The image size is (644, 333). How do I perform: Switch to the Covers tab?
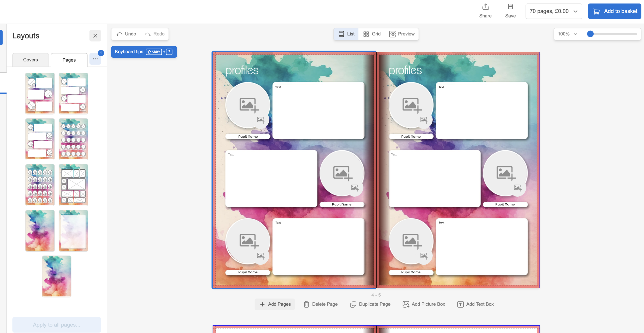tap(30, 60)
